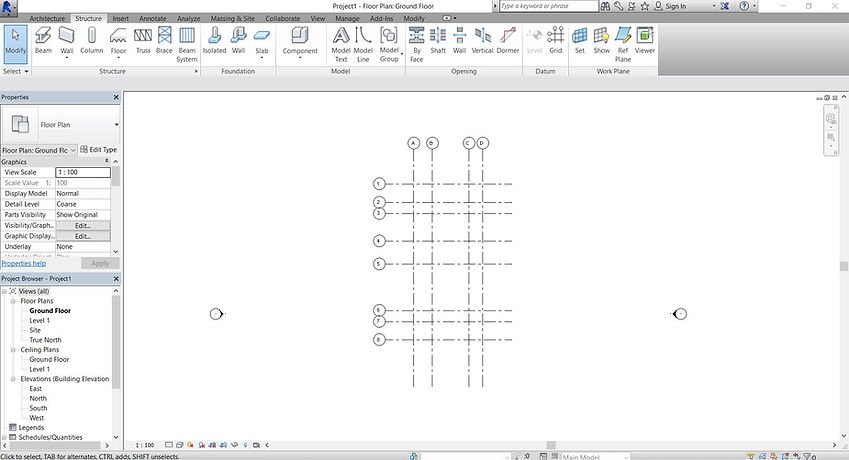Select the structural Column tool
The height and width of the screenshot is (460, 849).
tap(92, 41)
